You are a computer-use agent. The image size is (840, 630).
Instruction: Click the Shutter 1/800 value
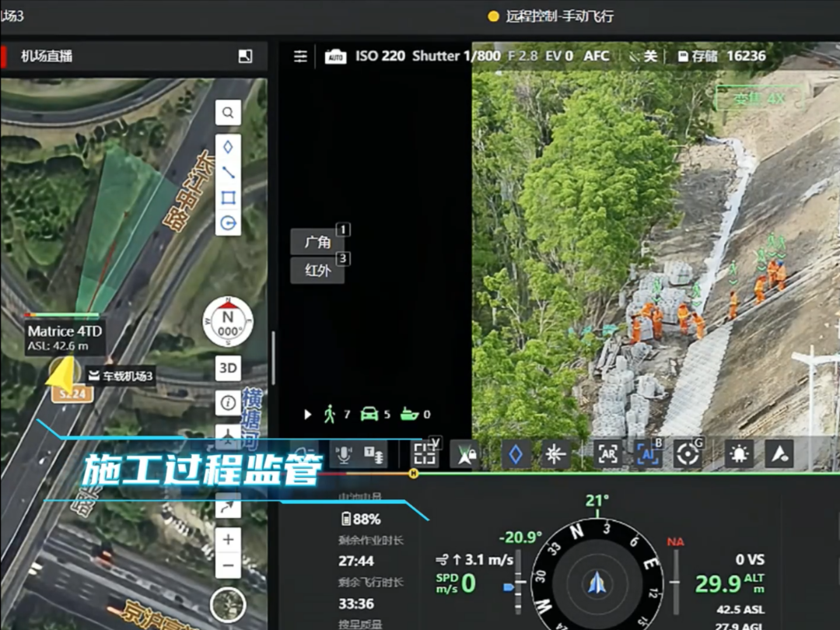click(457, 56)
